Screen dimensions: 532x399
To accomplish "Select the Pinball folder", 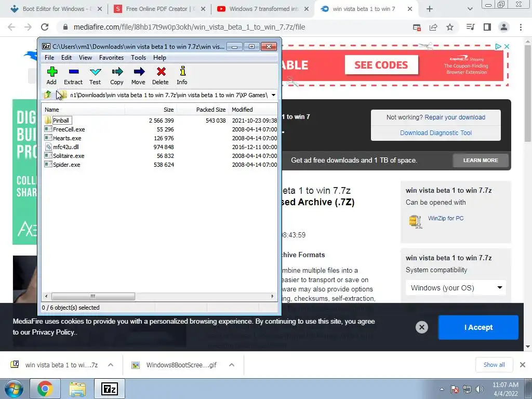I will (61, 121).
